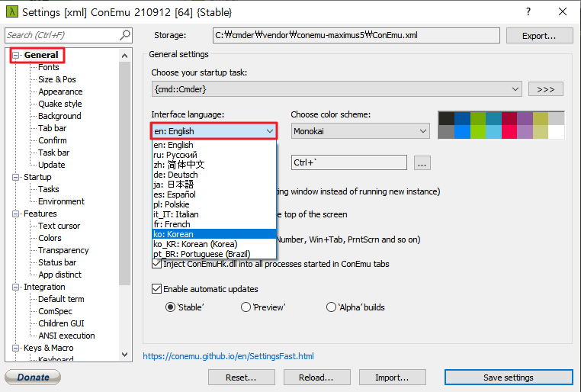Select the 'Preview' update channel
The height and width of the screenshot is (392, 581).
pos(246,307)
